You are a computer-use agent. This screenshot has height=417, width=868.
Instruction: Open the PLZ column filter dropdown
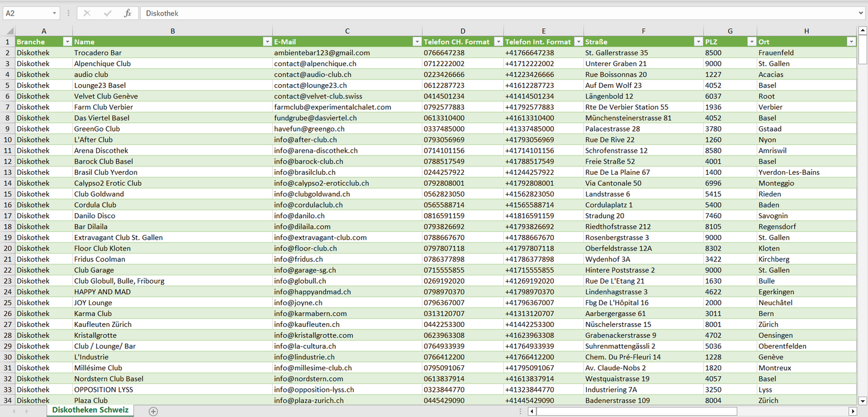click(751, 42)
